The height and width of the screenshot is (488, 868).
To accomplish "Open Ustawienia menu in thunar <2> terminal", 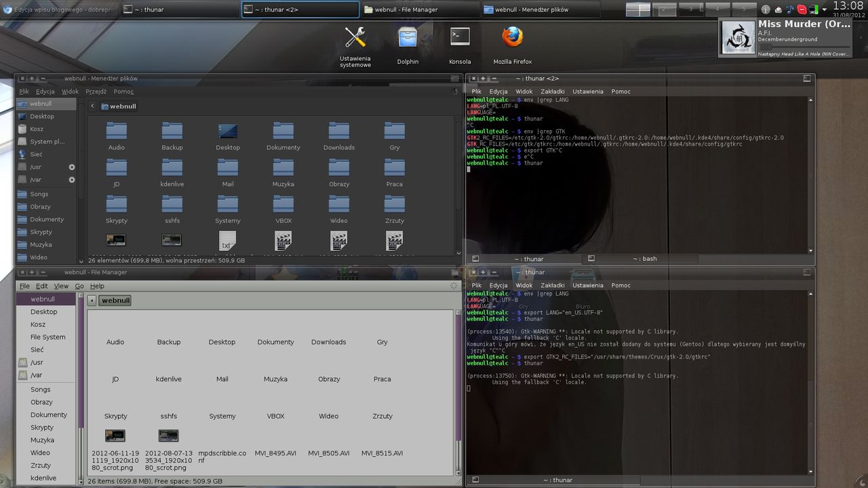I will point(588,91).
